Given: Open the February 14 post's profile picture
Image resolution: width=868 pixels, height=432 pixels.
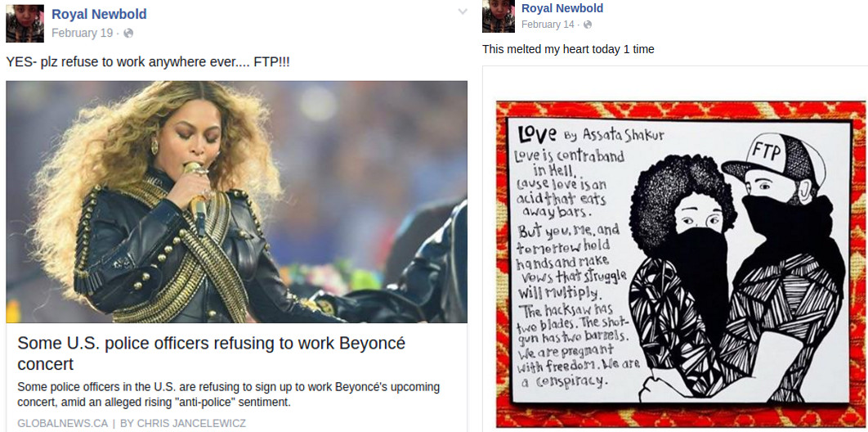Looking at the screenshot, I should 499,16.
